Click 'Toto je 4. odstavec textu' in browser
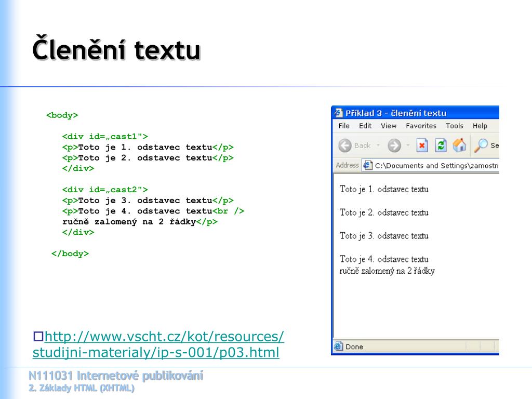532x399 pixels. point(384,259)
